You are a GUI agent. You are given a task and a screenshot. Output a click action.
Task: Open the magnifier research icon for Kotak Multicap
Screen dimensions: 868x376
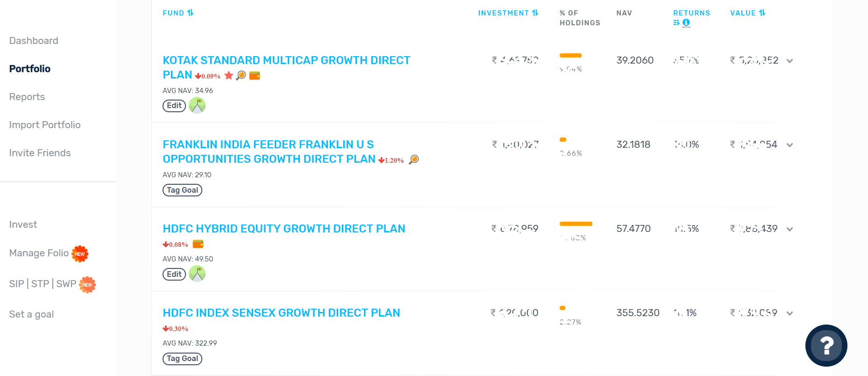242,75
